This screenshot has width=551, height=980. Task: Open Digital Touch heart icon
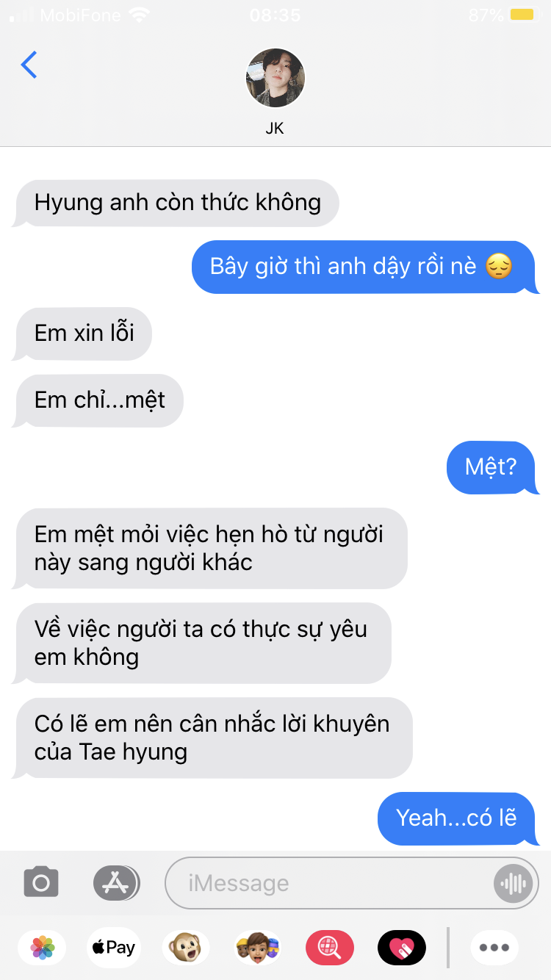[402, 948]
